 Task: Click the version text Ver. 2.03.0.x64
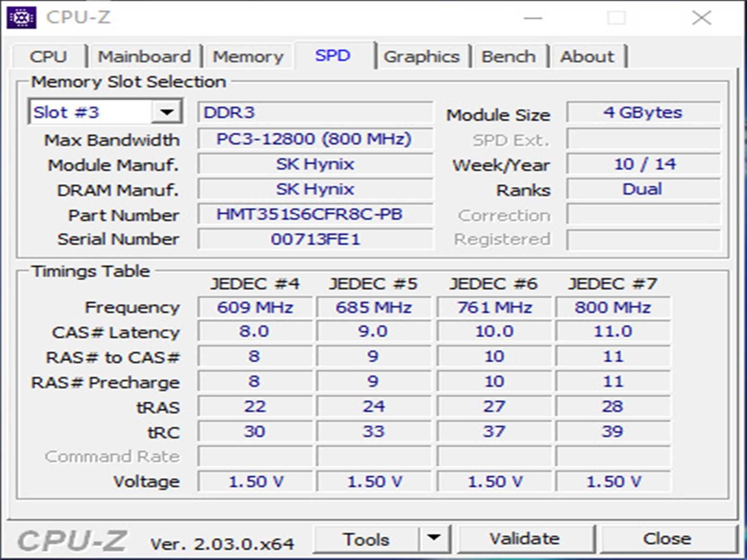[x=222, y=544]
